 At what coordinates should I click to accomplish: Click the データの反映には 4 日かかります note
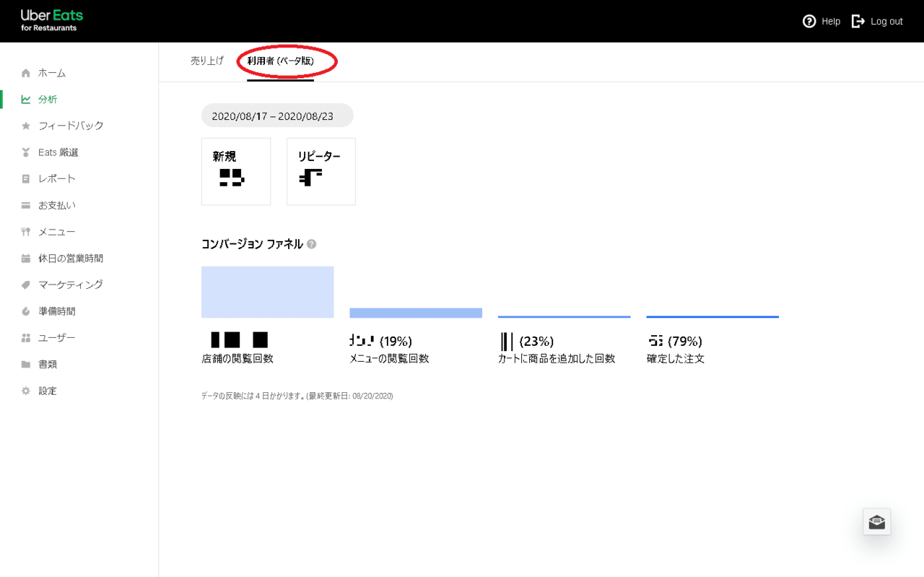[297, 396]
